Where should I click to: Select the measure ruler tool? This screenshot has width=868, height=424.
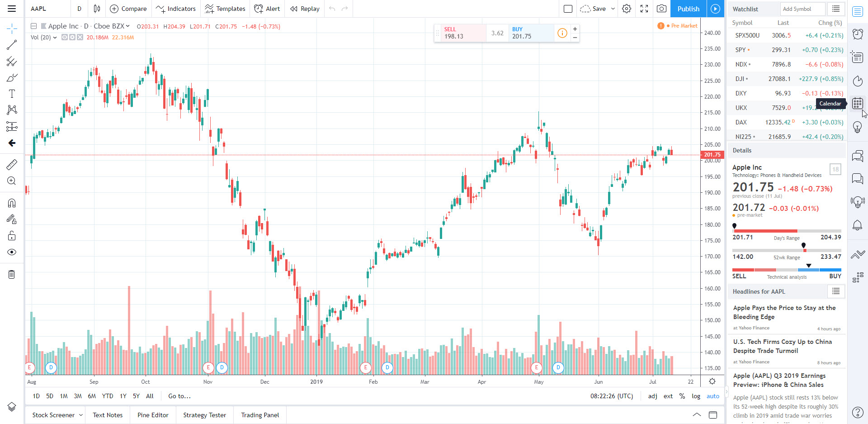click(x=12, y=164)
